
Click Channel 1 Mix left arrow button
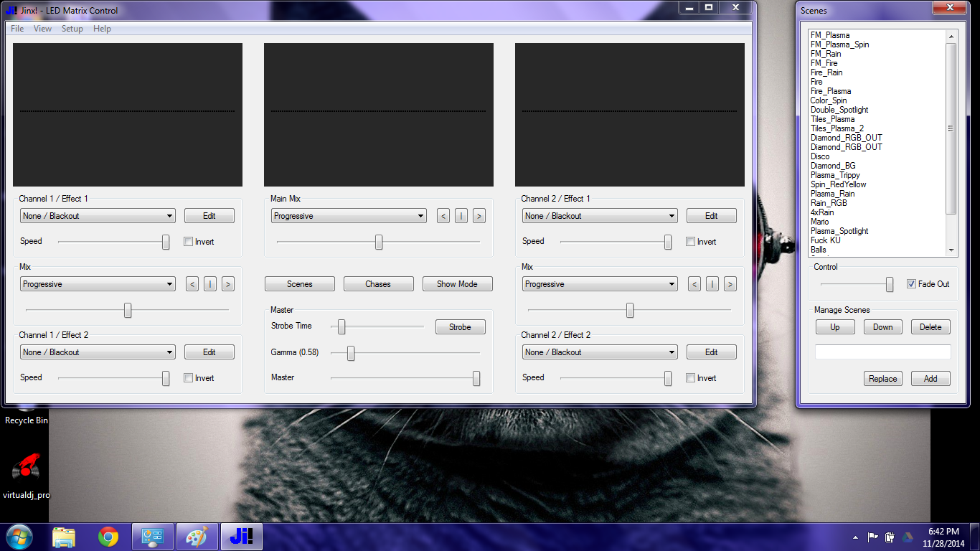pos(192,284)
